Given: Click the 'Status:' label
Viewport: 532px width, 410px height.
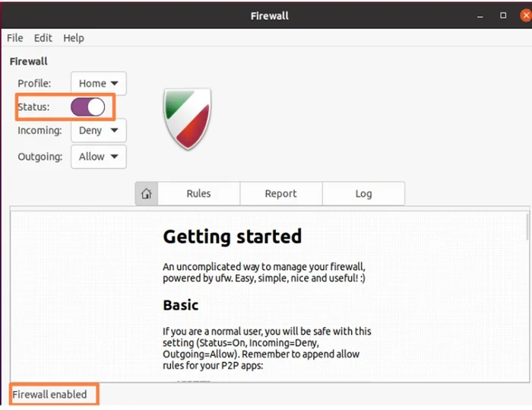Looking at the screenshot, I should click(33, 107).
